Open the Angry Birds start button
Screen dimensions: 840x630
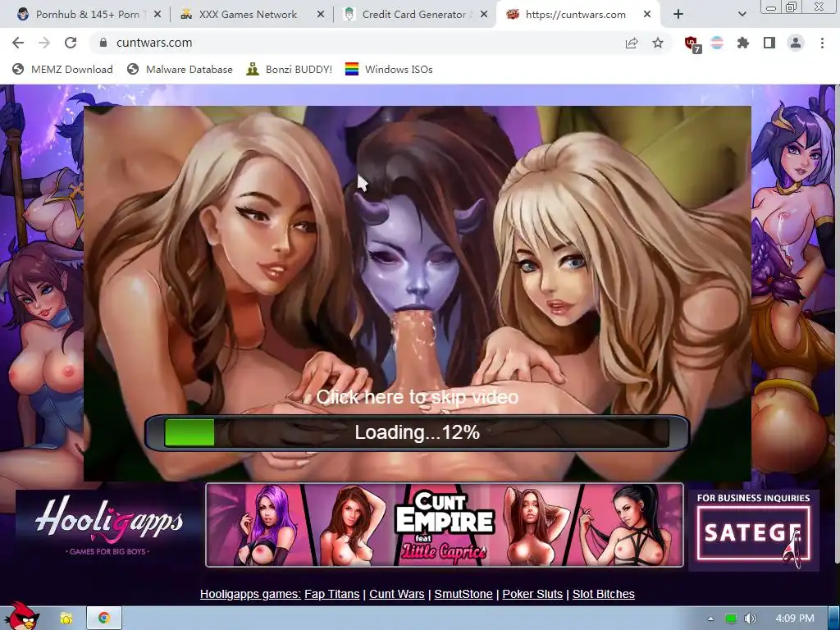[x=21, y=616]
